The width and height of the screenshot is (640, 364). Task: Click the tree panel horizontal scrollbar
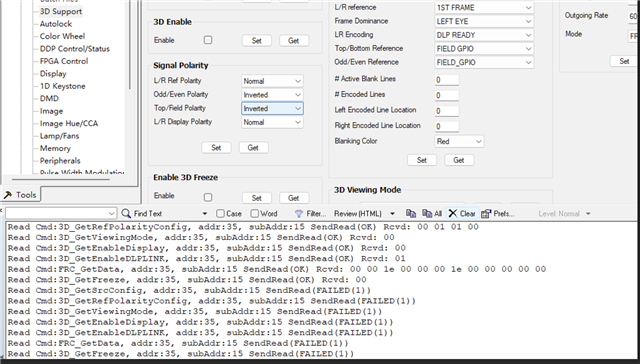tap(60, 179)
